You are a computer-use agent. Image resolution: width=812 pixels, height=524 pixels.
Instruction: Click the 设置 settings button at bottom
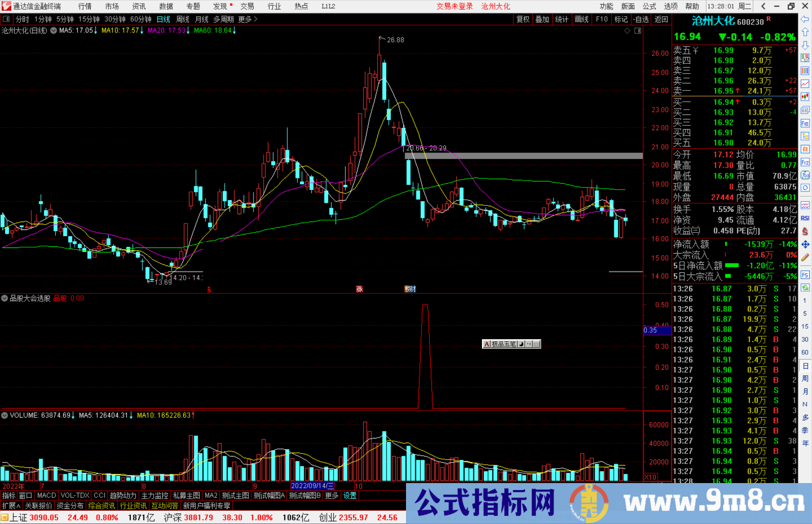[350, 495]
